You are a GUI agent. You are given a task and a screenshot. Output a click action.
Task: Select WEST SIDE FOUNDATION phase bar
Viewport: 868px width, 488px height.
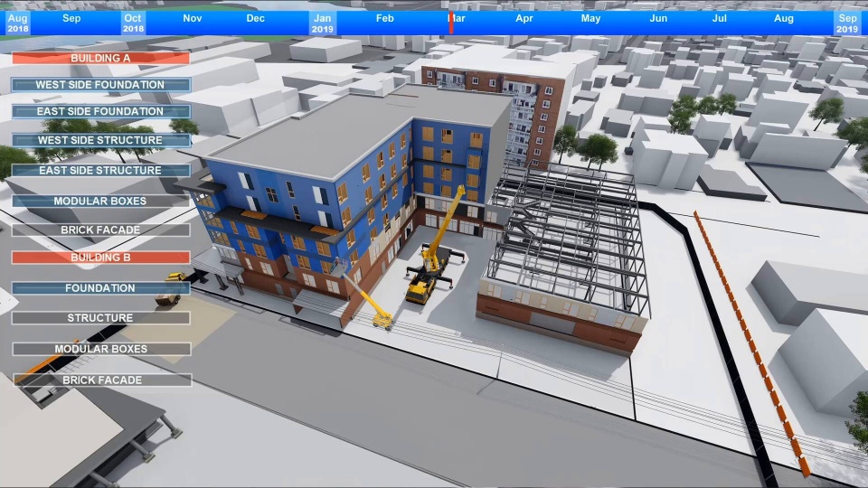point(100,85)
